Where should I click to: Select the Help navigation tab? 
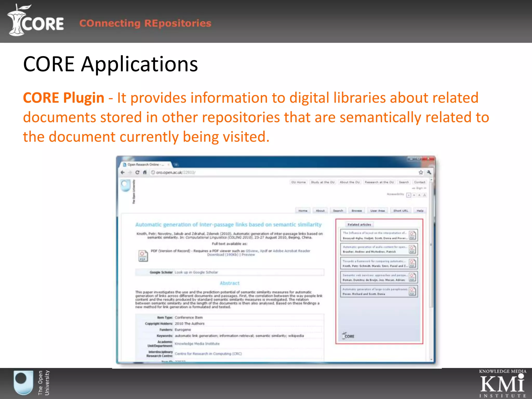point(420,211)
